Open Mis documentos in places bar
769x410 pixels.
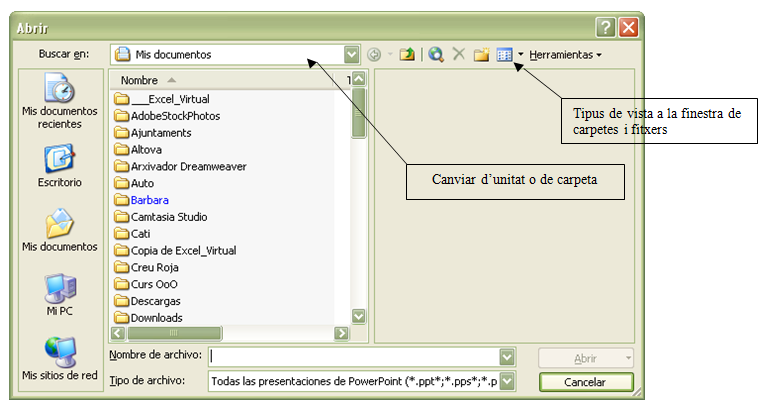click(60, 231)
